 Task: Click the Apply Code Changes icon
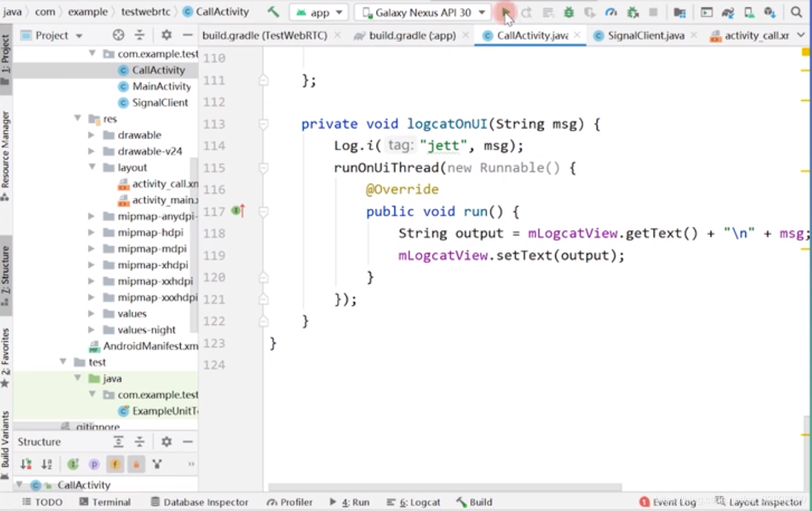(548, 12)
